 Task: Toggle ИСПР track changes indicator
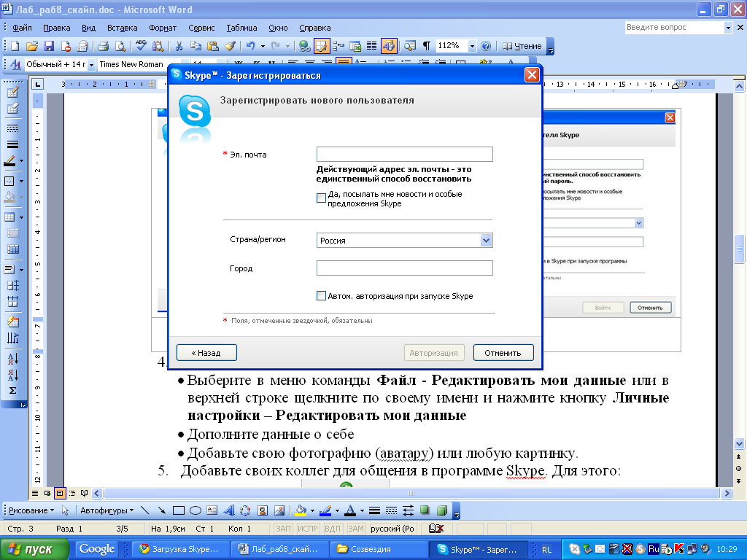point(308,529)
